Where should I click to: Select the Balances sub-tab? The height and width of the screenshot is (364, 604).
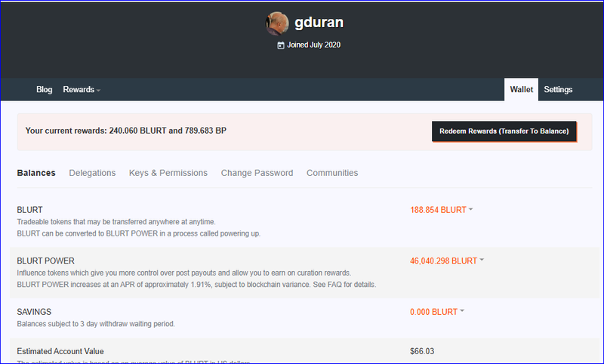coord(36,173)
